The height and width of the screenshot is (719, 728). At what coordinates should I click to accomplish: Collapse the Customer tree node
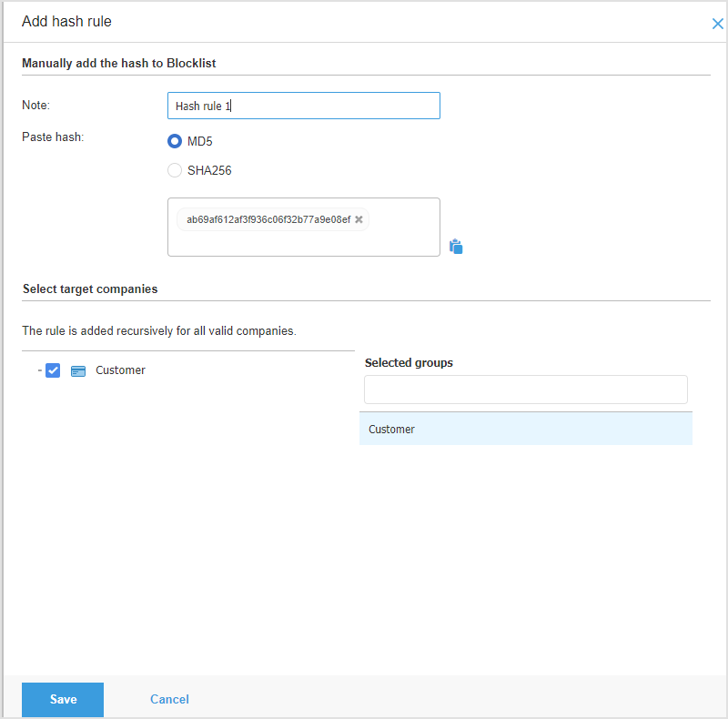coord(40,370)
